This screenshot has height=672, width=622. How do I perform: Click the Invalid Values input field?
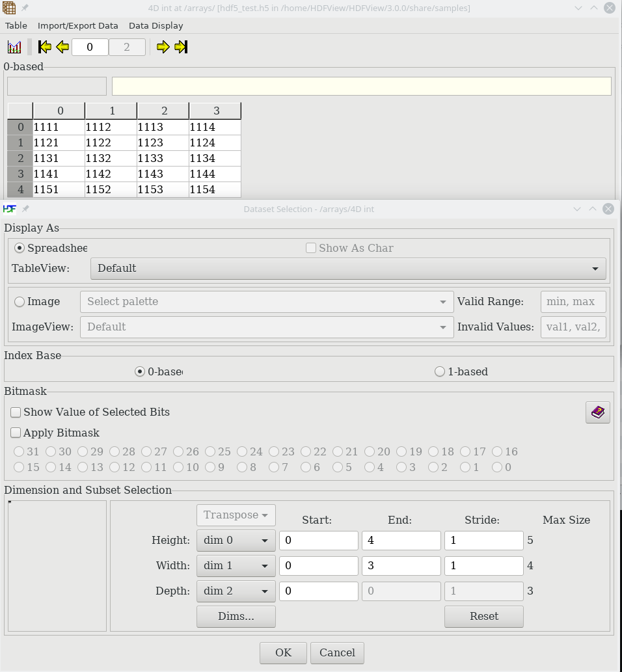coord(574,327)
